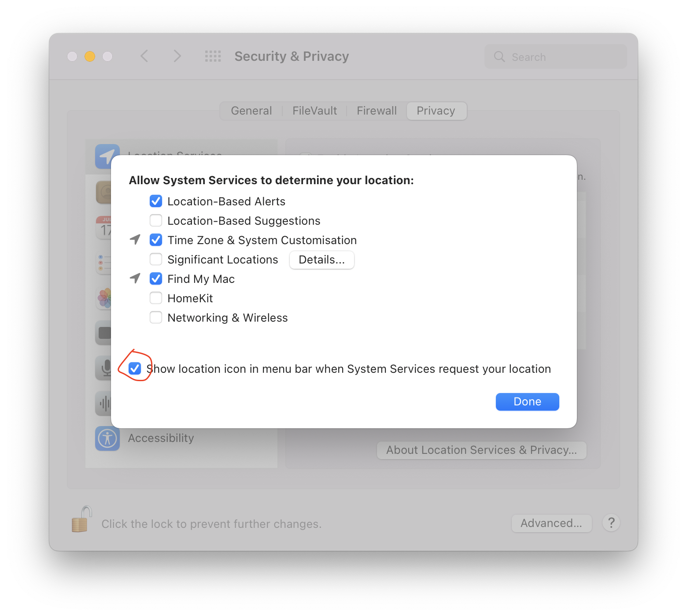Click the Find My Mac label
Image resolution: width=687 pixels, height=616 pixels.
[x=201, y=279]
